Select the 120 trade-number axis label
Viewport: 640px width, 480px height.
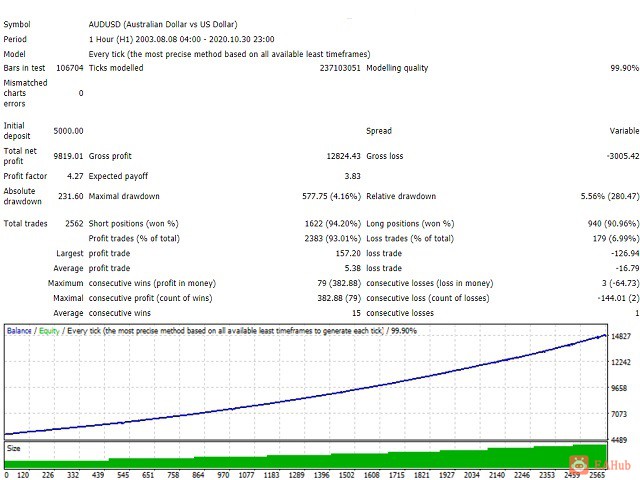point(23,475)
